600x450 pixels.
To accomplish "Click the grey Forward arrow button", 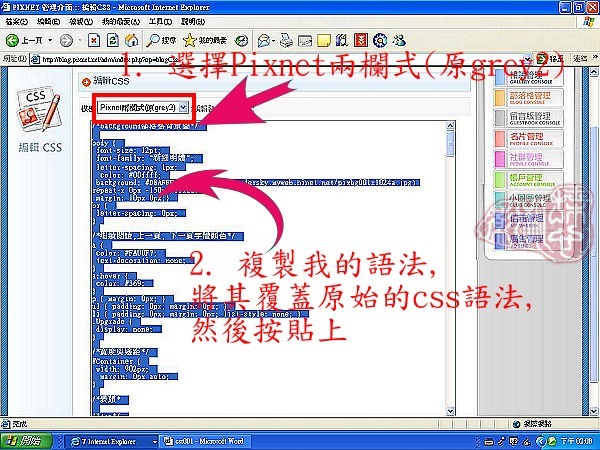I will pos(66,40).
